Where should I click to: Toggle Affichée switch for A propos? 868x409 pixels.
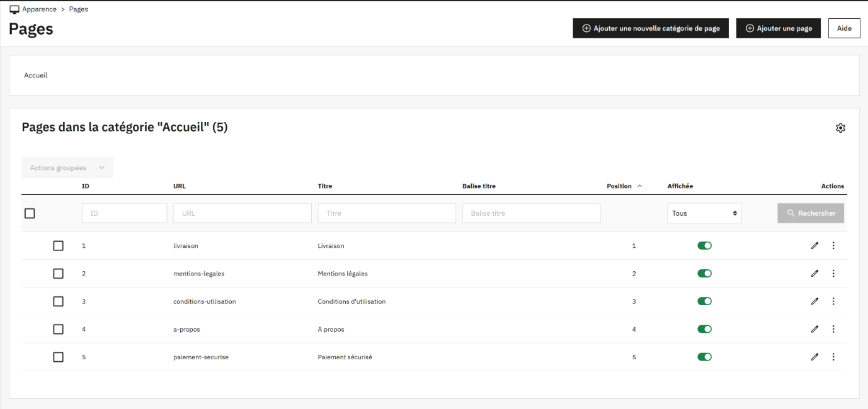click(704, 329)
